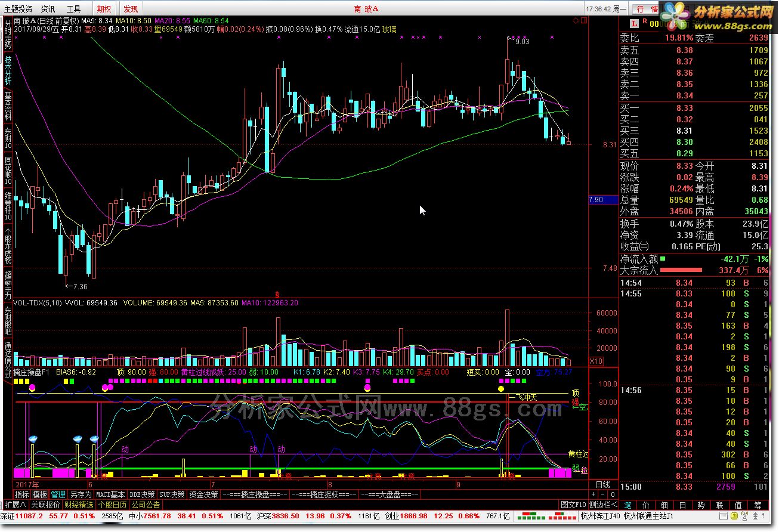Click the minus zoom button under 日线

coord(602,495)
